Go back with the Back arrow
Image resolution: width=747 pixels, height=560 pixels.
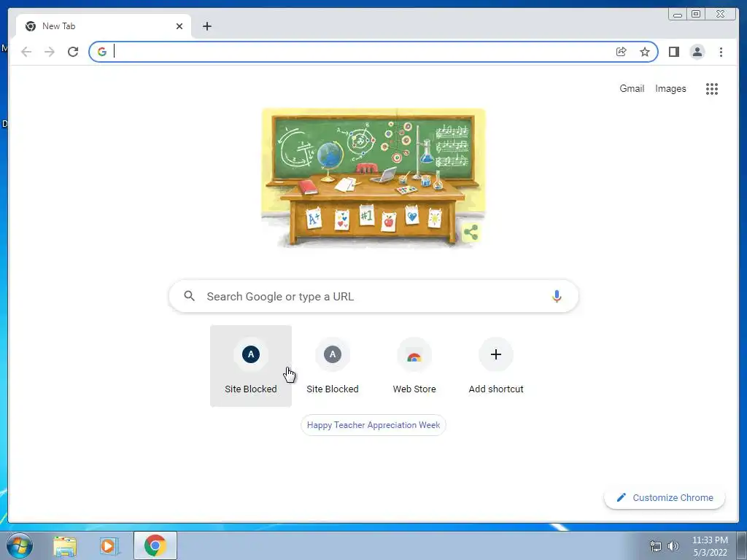26,52
